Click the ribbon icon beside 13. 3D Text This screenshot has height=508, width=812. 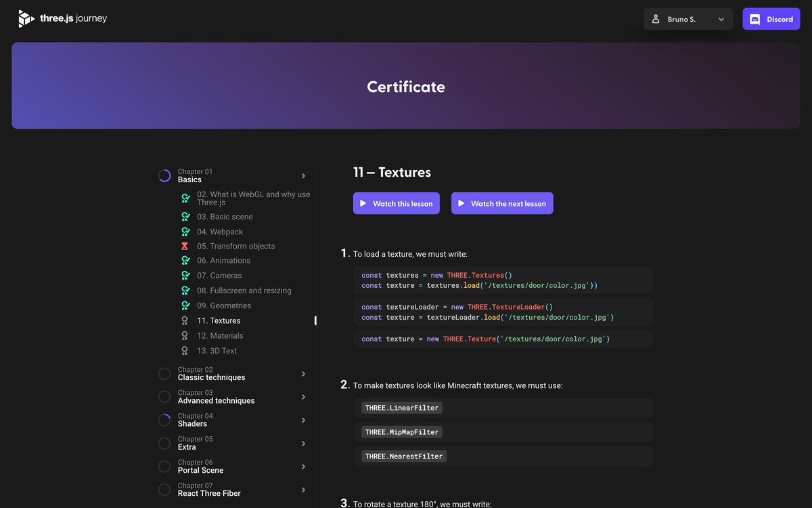point(185,351)
